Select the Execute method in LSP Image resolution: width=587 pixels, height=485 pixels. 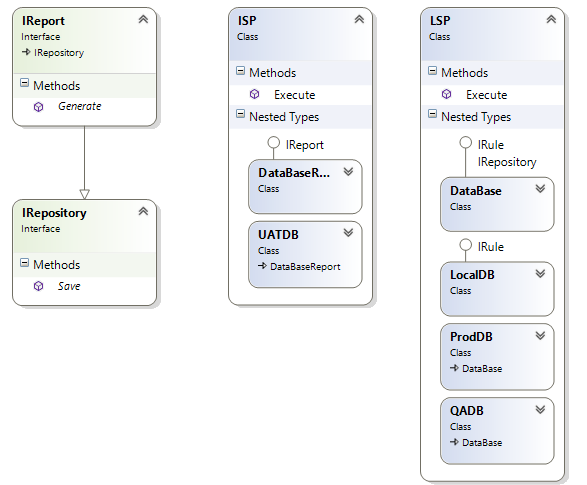tap(487, 95)
